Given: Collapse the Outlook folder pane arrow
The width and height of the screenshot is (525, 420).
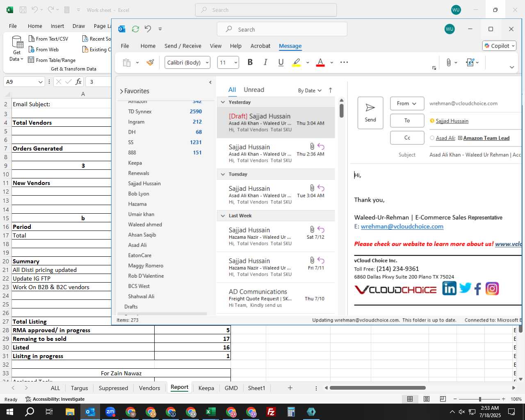Looking at the screenshot, I should point(210,82).
